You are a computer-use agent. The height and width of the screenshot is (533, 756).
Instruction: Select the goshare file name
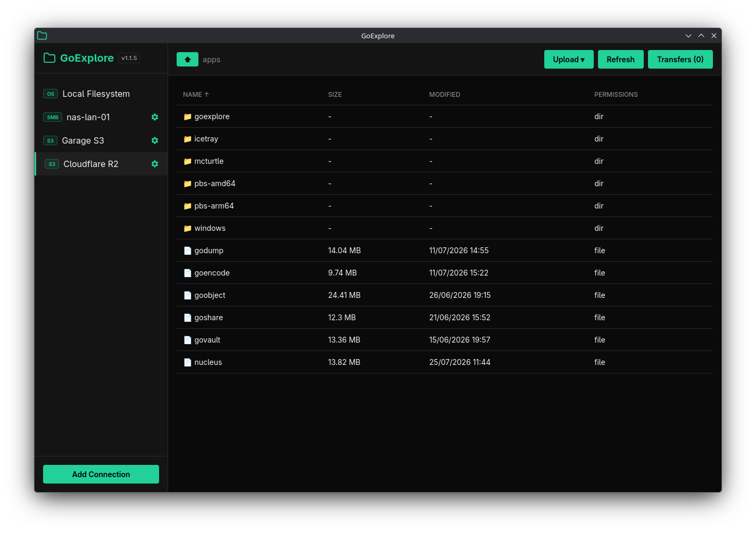[209, 318]
